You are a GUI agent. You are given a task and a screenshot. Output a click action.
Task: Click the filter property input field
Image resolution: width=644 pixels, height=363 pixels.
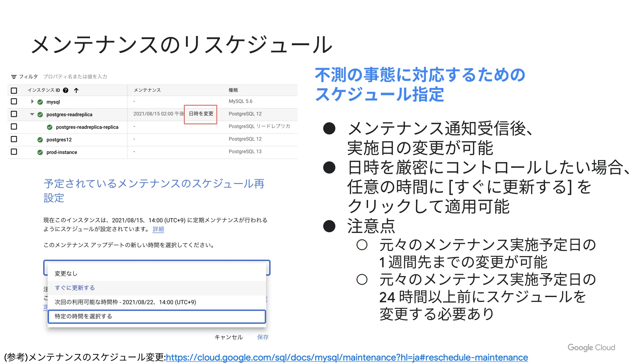75,77
